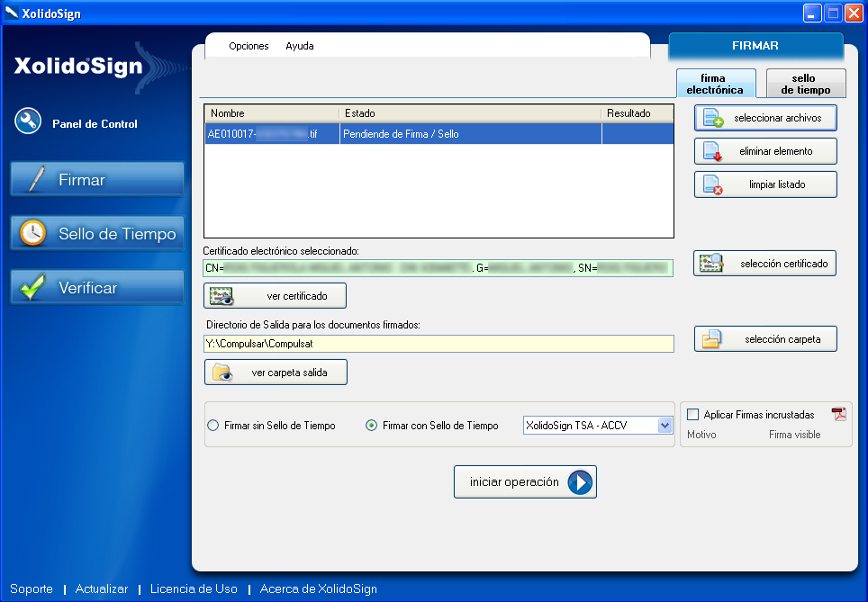Select Firmar con Sello de Tiempo radio

372,426
